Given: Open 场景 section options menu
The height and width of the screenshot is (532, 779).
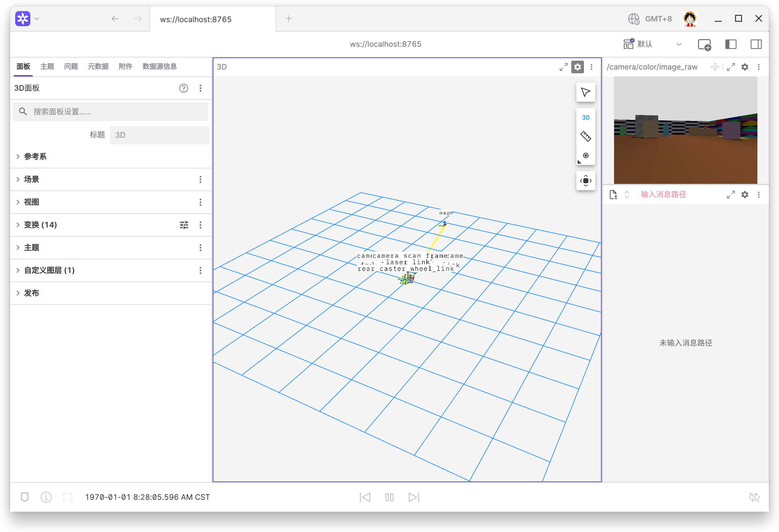Looking at the screenshot, I should tap(200, 179).
